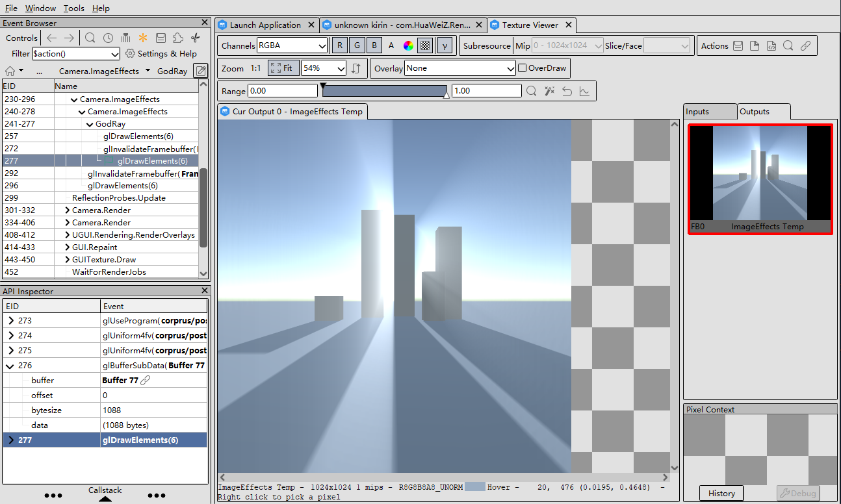
Task: Open the Tools menu
Action: (x=74, y=8)
